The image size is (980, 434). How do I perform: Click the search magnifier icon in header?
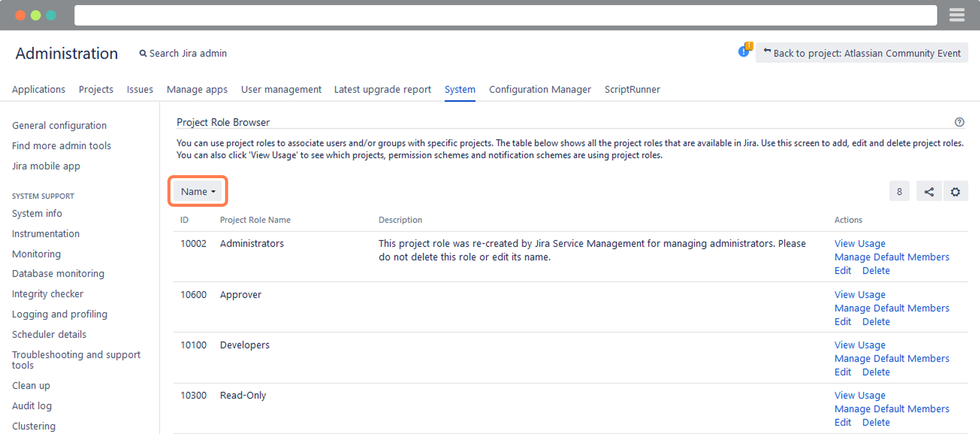143,53
